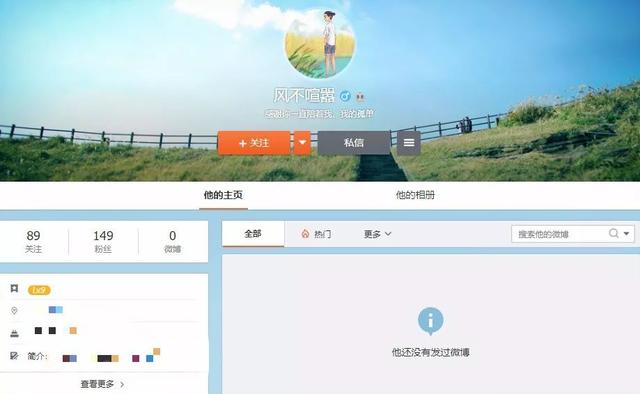Open the 89 关注 following count
The height and width of the screenshot is (394, 640).
(33, 241)
